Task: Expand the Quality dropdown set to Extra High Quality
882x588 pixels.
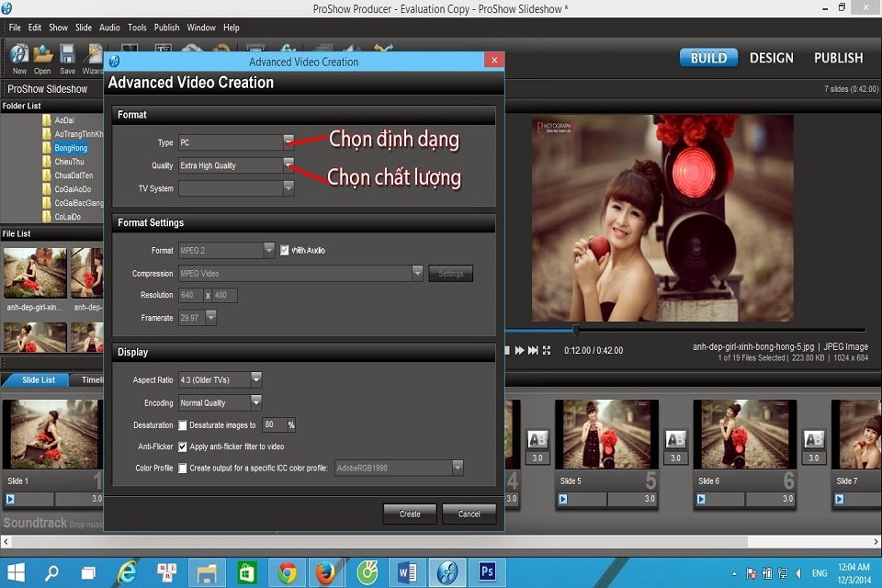Action: (288, 164)
